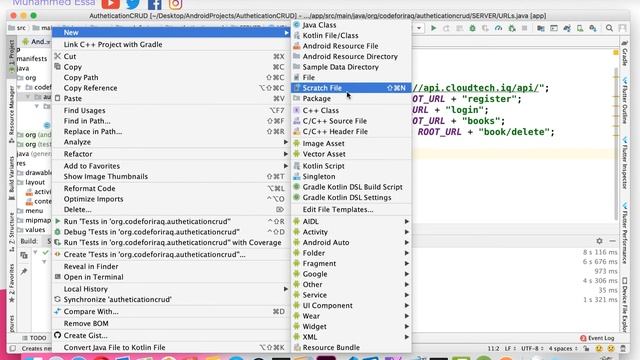
Task: Open the Flutter Performance side panel
Action: pyautogui.click(x=624, y=233)
